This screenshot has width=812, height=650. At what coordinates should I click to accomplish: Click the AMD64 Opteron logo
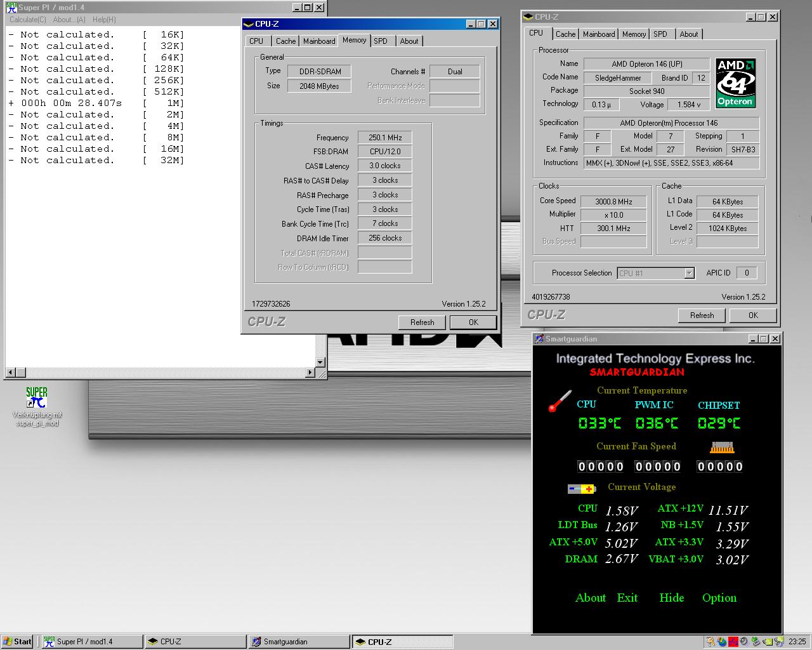735,83
